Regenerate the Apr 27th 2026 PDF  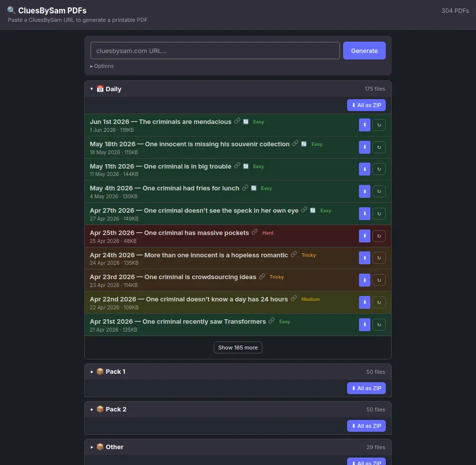(x=379, y=214)
